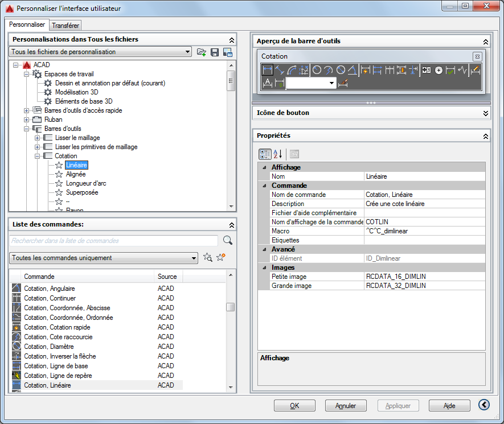Close the Cotation toolbar preview
Viewport: 504px width, 424px height.
click(x=477, y=56)
